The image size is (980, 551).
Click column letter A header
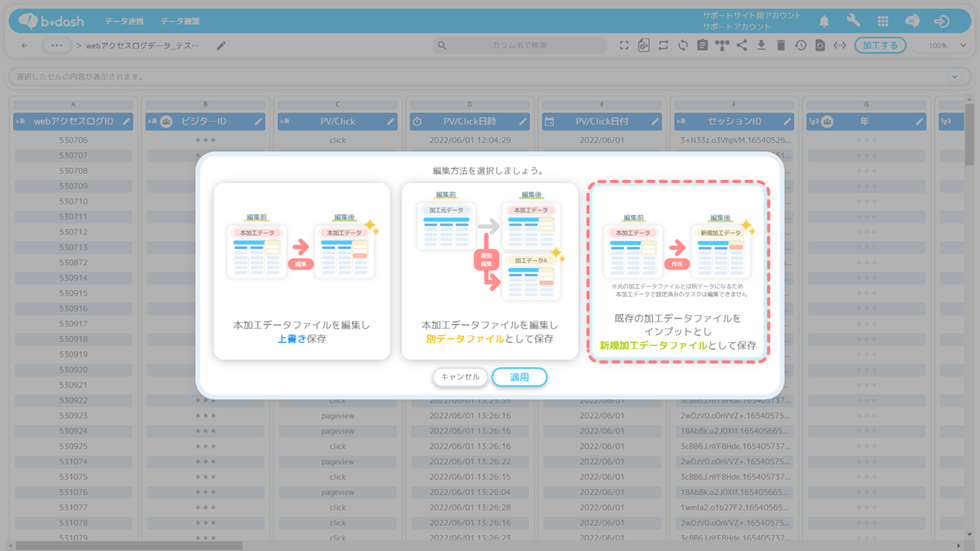click(73, 105)
